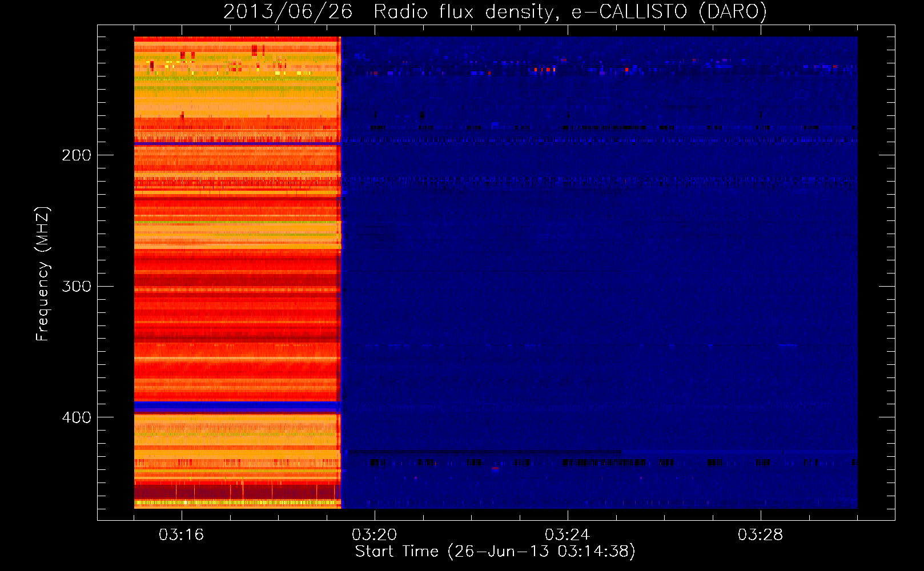The image size is (924, 571).
Task: Click the '03:28' time tick label
Action: [x=760, y=535]
